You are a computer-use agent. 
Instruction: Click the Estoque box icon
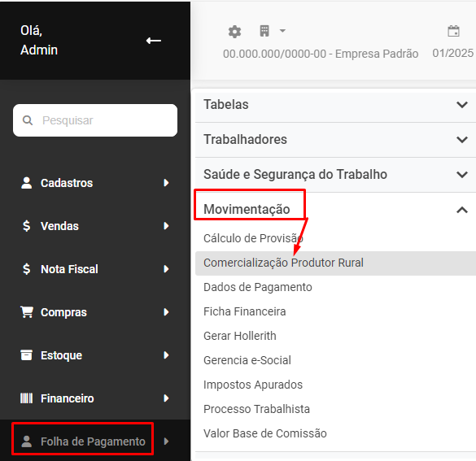click(26, 355)
